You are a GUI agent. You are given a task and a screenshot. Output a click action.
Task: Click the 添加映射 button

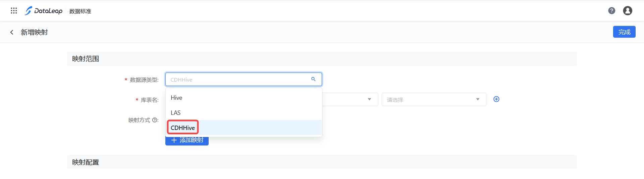tap(187, 141)
